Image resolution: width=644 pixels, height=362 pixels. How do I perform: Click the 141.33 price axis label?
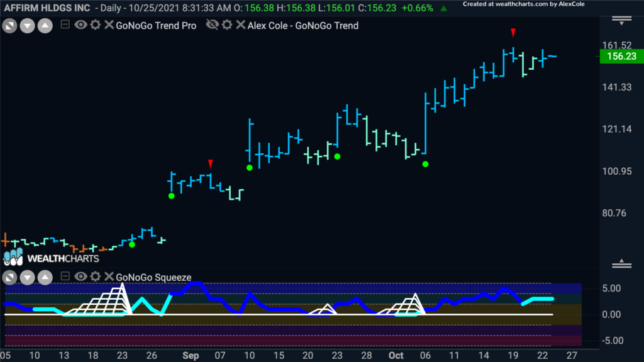point(617,87)
